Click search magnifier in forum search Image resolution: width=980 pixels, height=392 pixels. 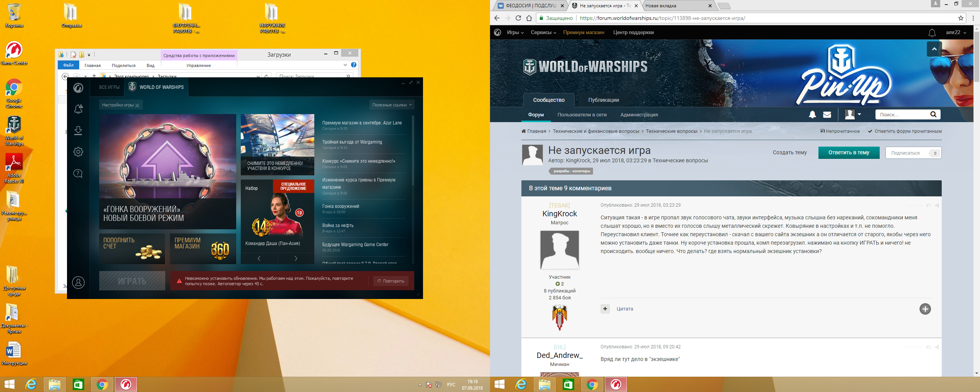point(933,114)
